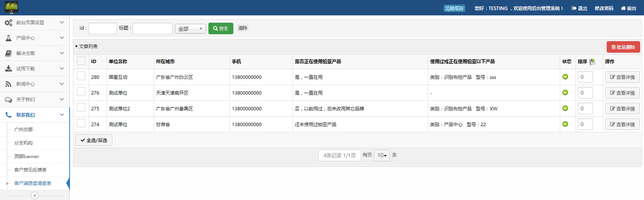
Task: Expand the 产品中心 sidebar menu
Action: pos(35,38)
